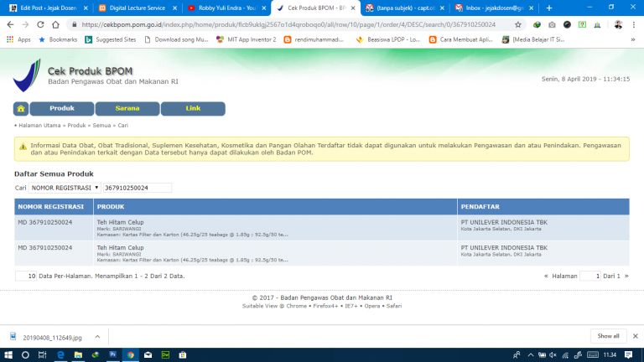Click the home icon in the site menu

[21, 108]
